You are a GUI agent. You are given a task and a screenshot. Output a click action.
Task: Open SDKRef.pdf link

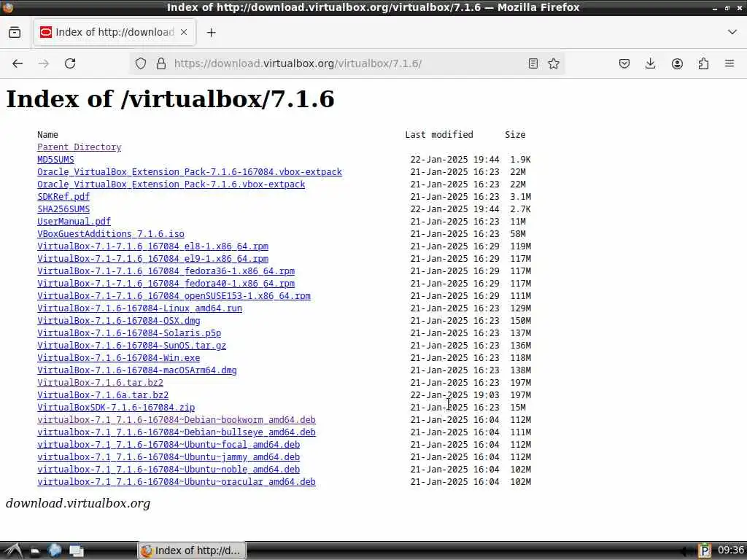[x=63, y=197]
